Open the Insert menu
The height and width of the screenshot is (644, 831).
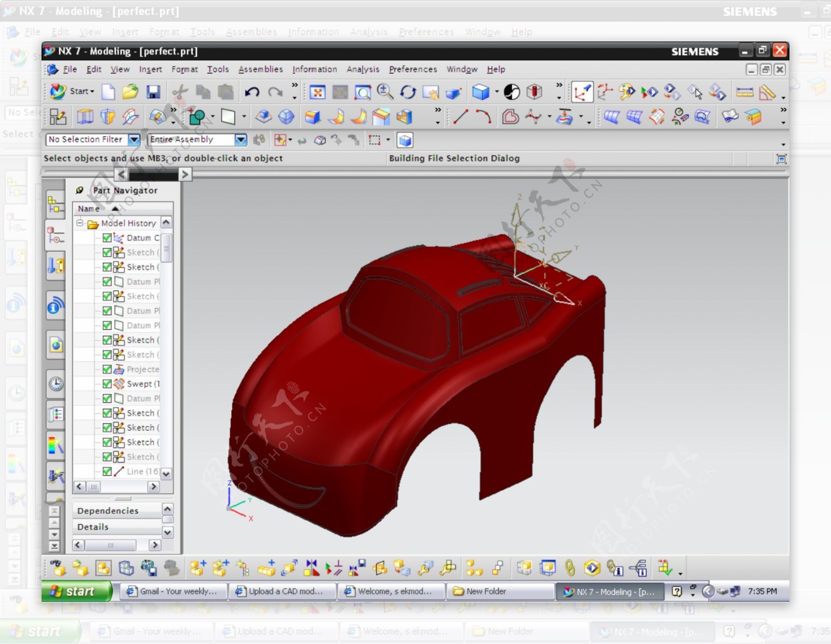coord(150,69)
